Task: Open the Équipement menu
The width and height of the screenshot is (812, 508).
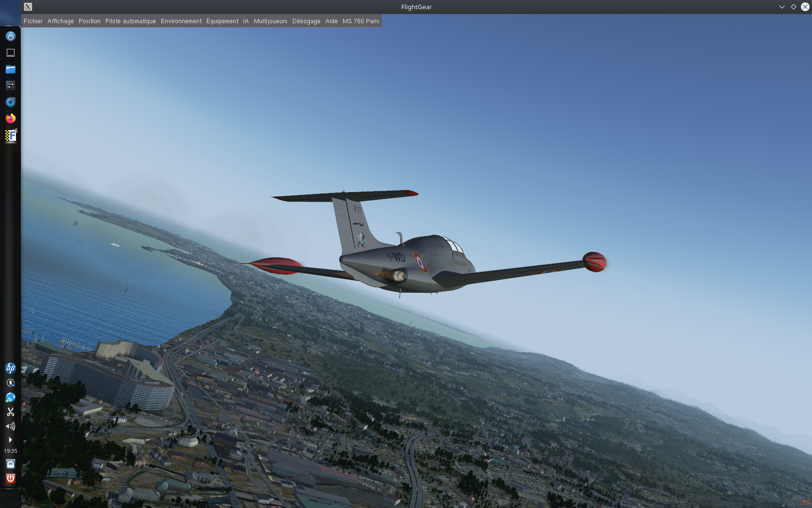Action: (x=222, y=21)
